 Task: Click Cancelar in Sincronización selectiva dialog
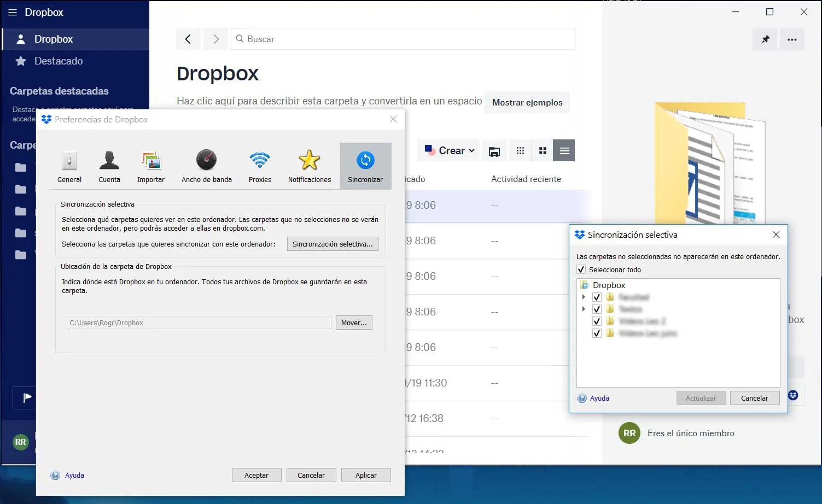click(755, 398)
